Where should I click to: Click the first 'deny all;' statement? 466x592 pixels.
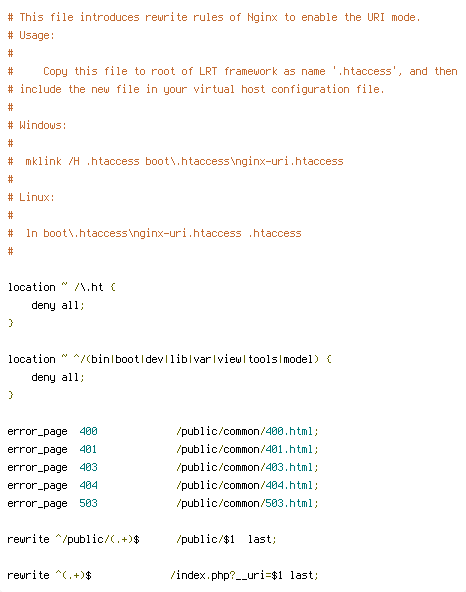pos(58,305)
